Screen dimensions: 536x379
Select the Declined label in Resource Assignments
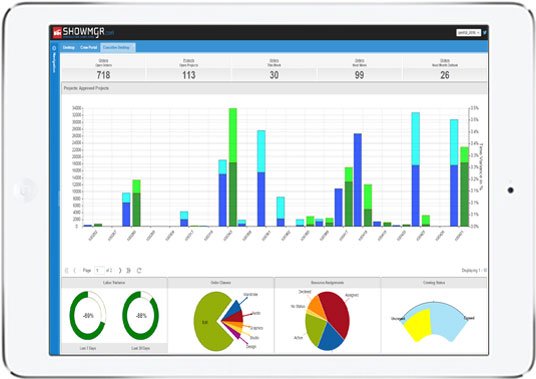pyautogui.click(x=305, y=292)
